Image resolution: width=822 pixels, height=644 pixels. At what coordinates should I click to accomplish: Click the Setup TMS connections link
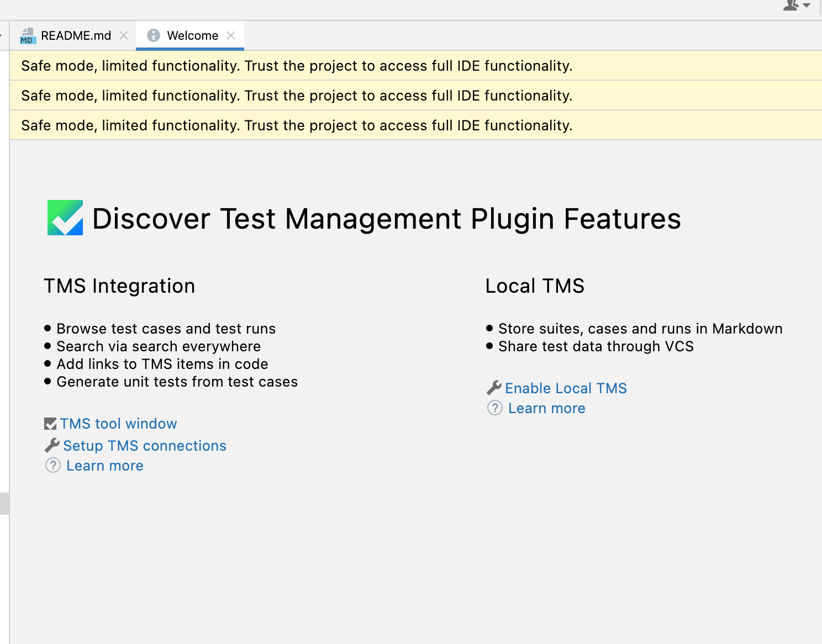145,446
